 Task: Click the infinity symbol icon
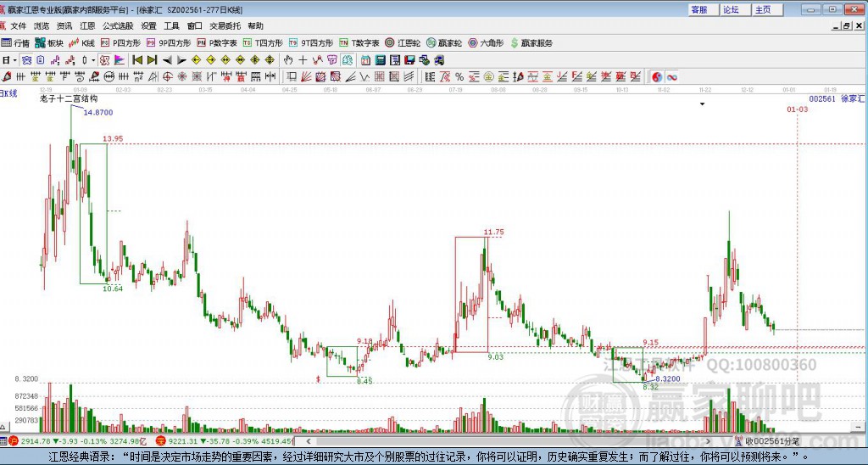tap(671, 77)
